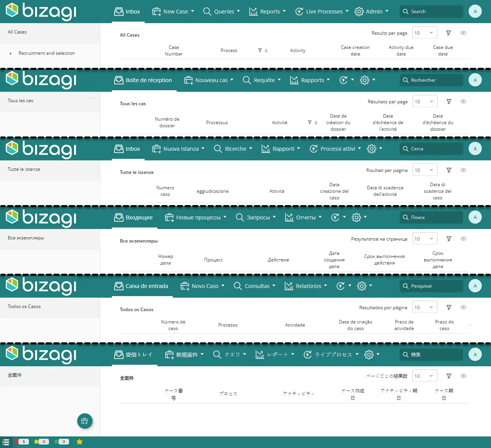Sort the English Process column with the arrows icon
The width and height of the screenshot is (491, 448).
click(266, 51)
